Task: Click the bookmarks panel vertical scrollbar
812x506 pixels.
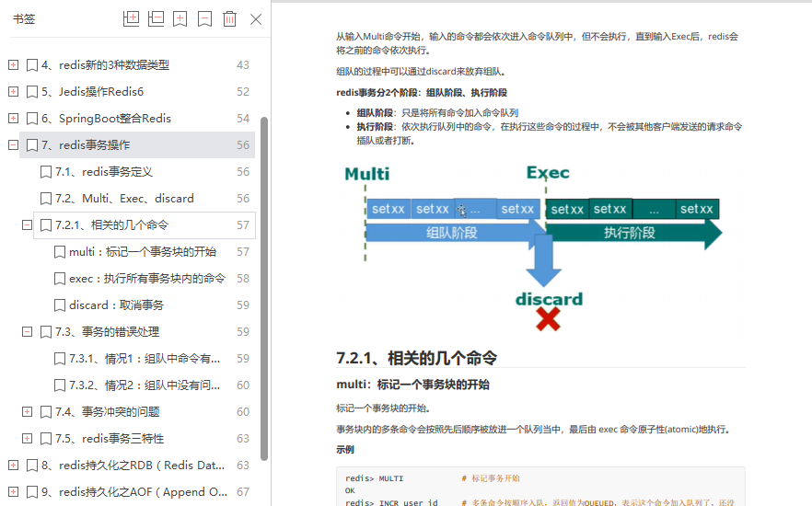Action: point(264,289)
